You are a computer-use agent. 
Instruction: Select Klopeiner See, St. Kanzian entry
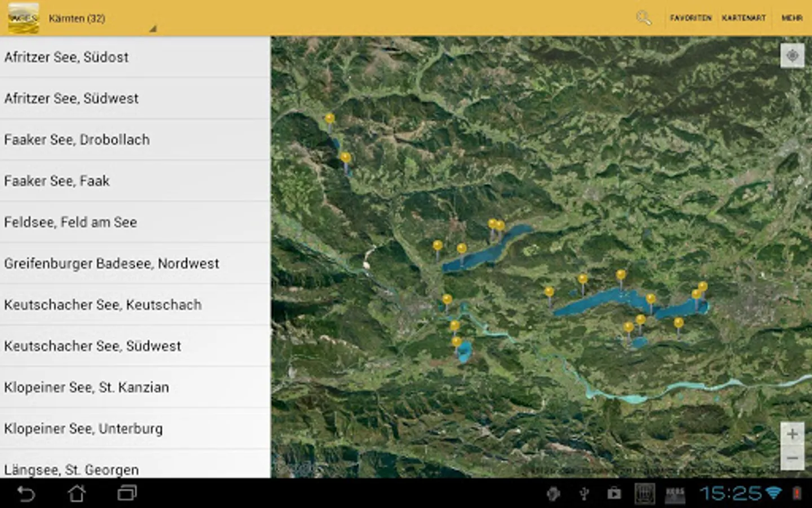click(86, 387)
